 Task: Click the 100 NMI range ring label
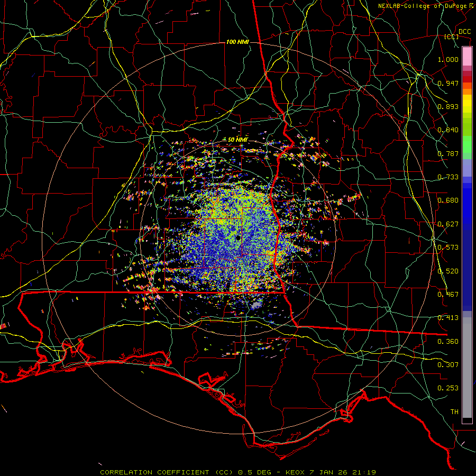[237, 42]
